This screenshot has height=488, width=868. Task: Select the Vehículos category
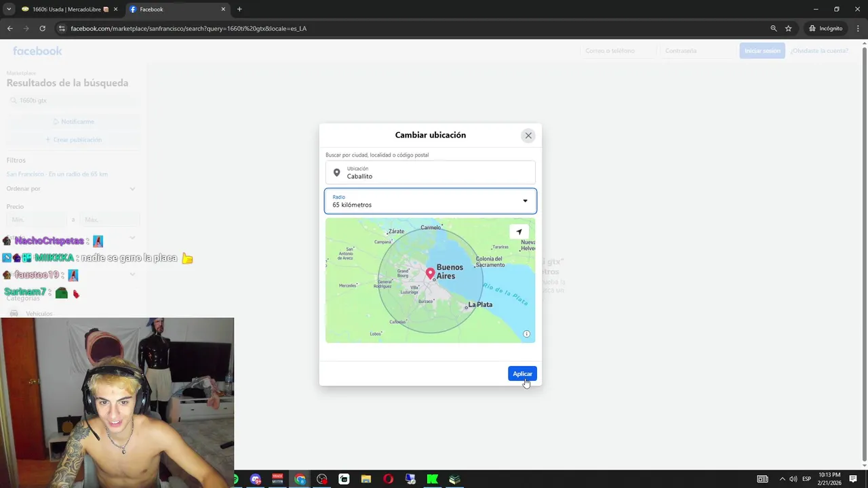point(39,314)
